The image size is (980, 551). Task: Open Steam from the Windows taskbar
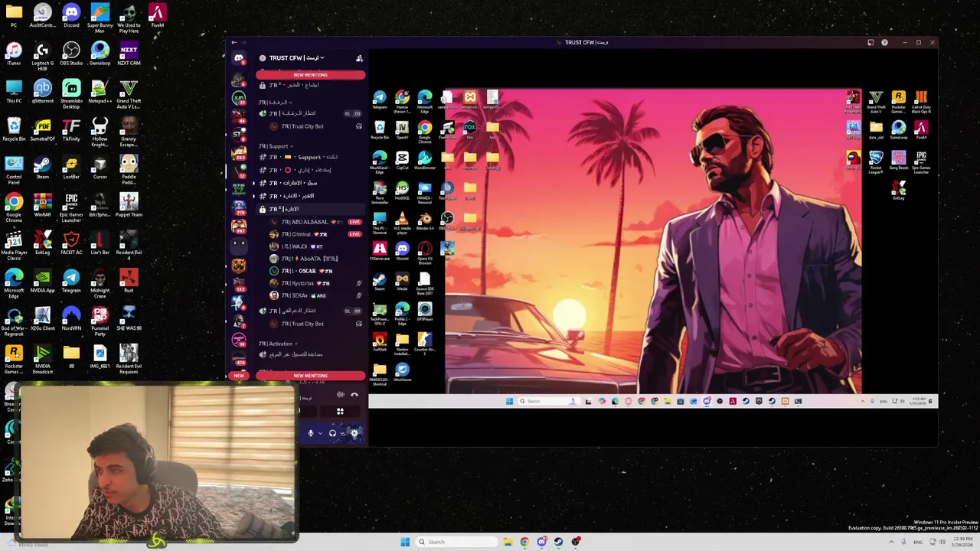coord(558,542)
